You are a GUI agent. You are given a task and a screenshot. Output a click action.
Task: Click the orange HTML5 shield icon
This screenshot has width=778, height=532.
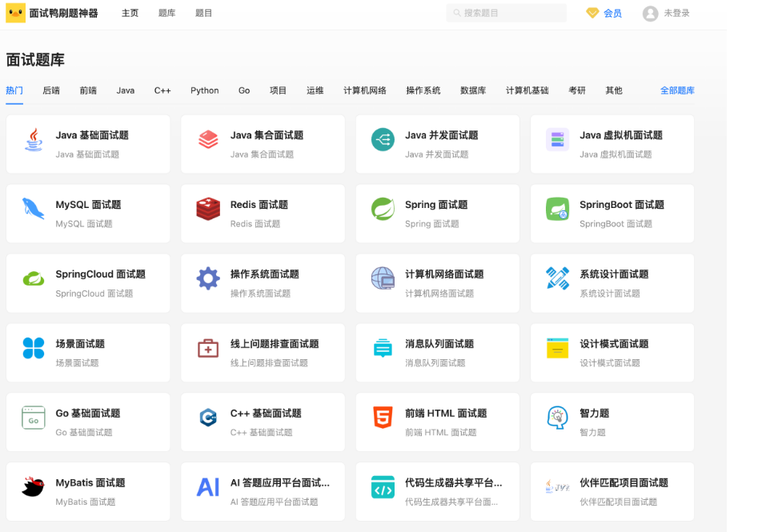pyautogui.click(x=383, y=418)
